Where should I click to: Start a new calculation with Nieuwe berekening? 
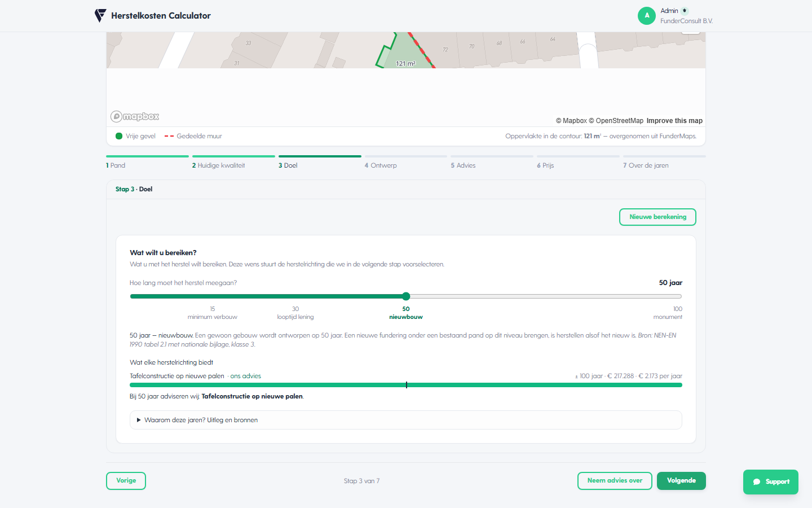(x=657, y=217)
